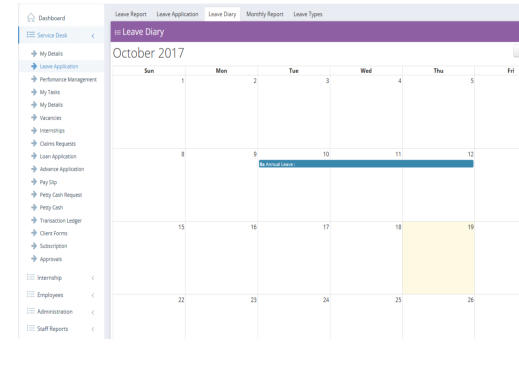
Task: Click the arrow icon beside Leave Application
Action: (x=34, y=66)
